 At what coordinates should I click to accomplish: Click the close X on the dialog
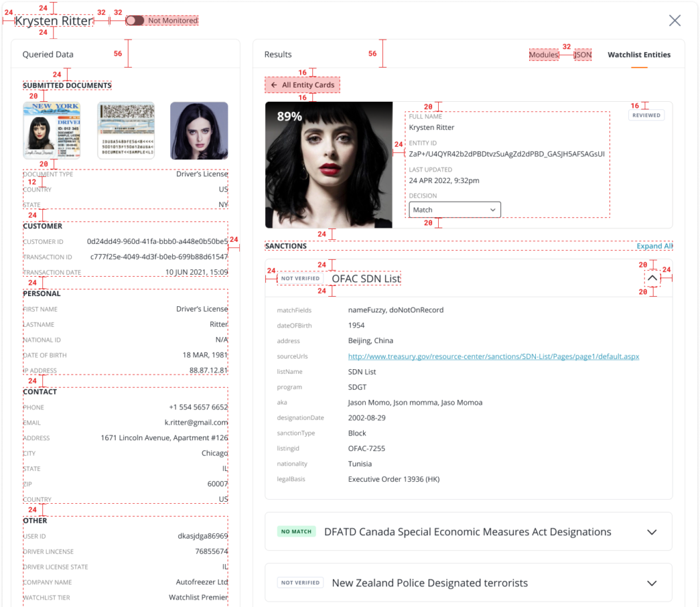point(675,21)
